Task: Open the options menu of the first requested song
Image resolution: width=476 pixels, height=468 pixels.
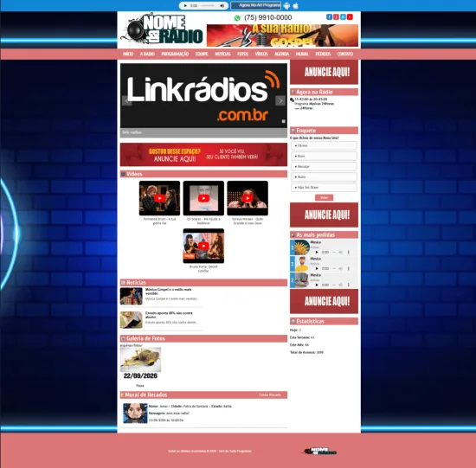Action: [x=349, y=253]
